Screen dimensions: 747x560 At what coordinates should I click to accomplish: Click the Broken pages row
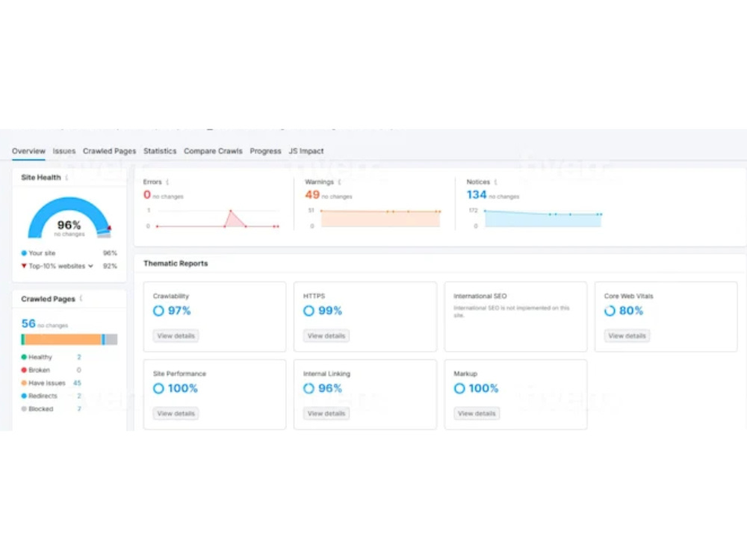[51, 370]
